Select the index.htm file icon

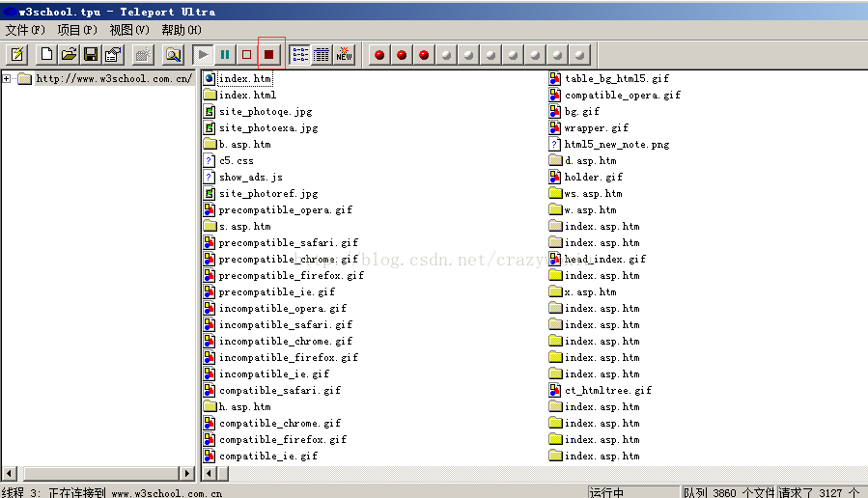[x=210, y=78]
